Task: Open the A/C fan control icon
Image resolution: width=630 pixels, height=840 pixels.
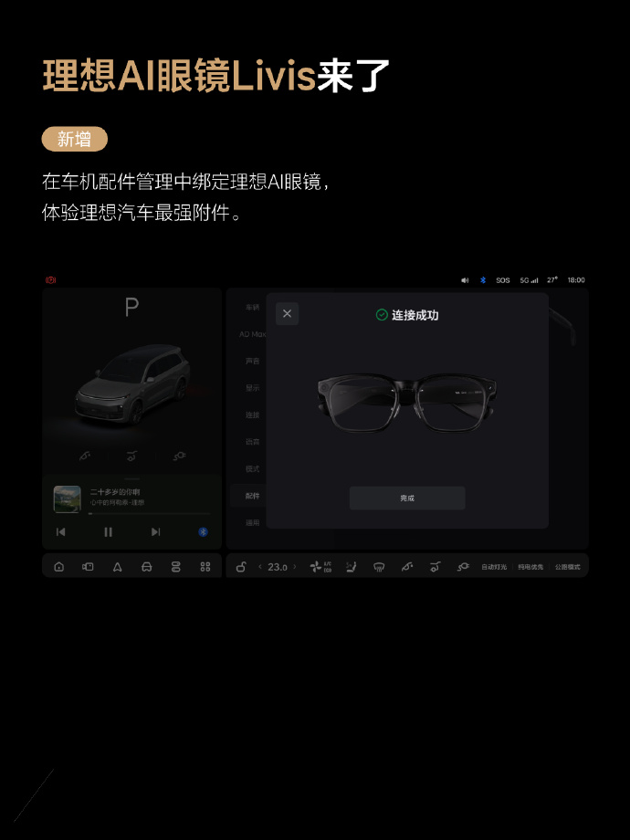Action: [320, 567]
